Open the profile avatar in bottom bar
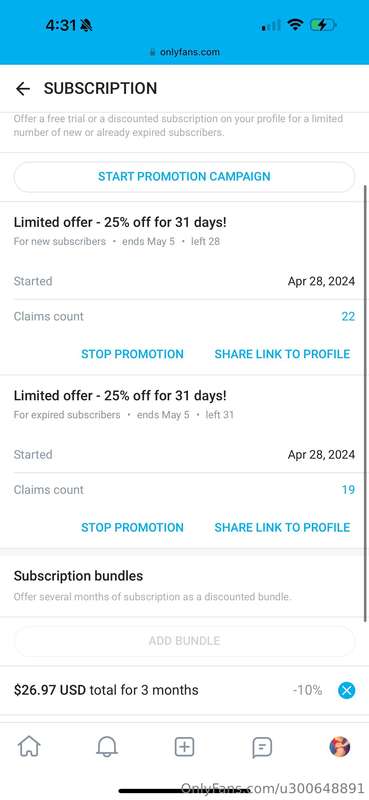Viewport: 369px width, 800px height. [340, 747]
